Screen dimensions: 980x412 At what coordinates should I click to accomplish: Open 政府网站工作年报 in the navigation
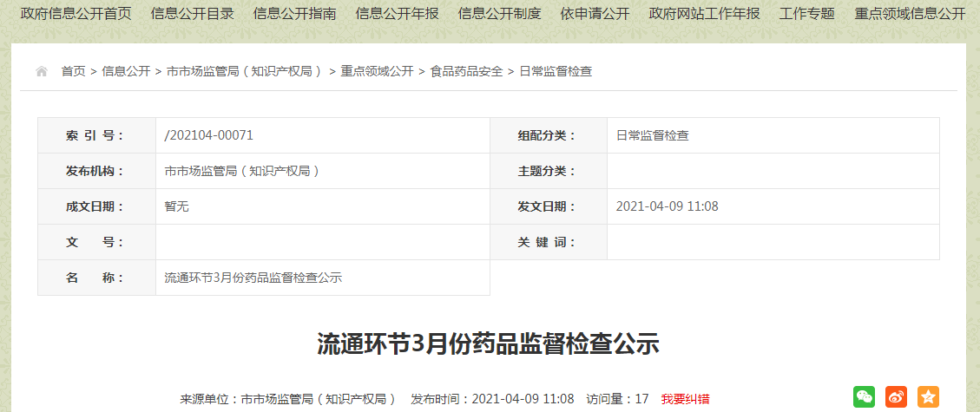tap(704, 13)
